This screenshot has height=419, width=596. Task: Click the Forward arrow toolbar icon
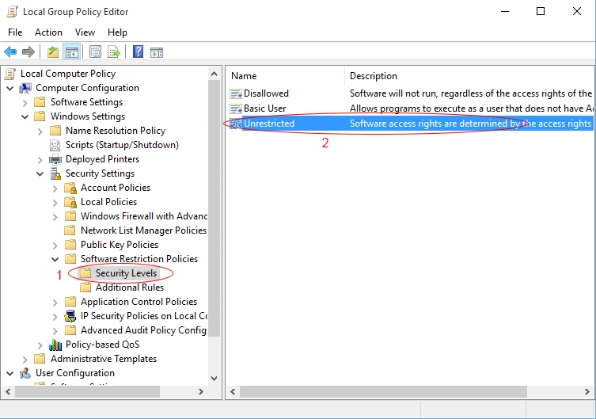point(28,52)
